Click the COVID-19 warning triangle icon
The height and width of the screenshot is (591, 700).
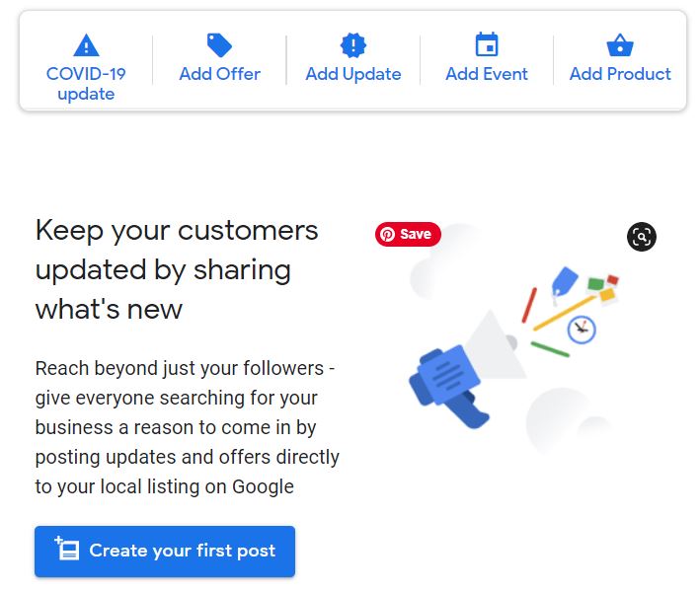pyautogui.click(x=86, y=44)
